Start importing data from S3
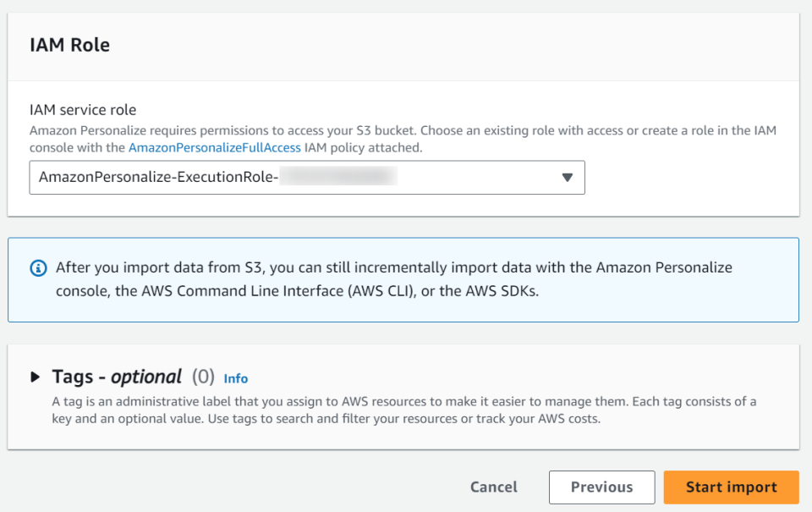 pos(731,487)
